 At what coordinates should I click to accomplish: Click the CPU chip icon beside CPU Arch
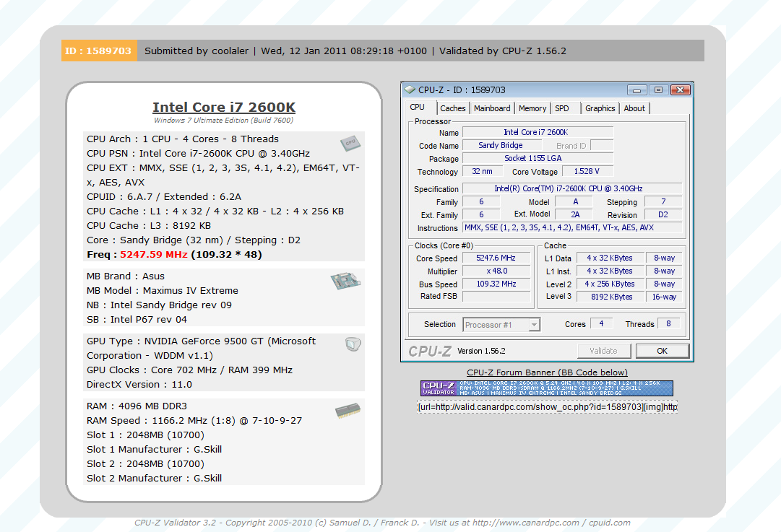350,144
